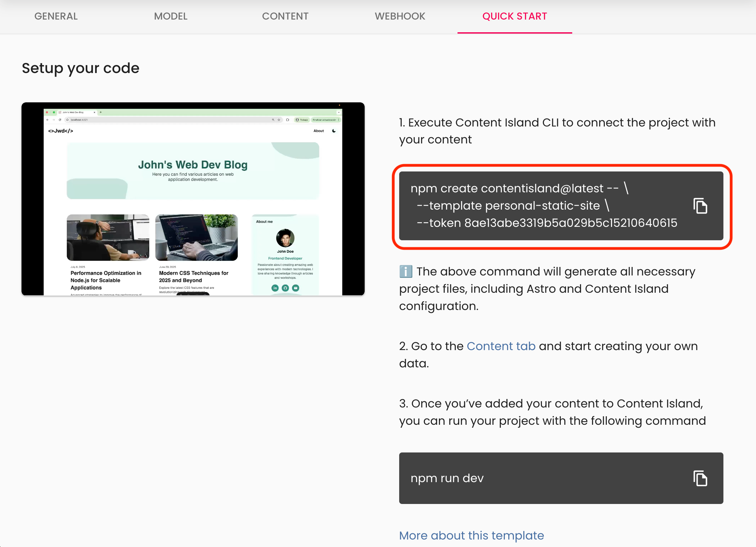The width and height of the screenshot is (756, 547).
Task: Toggle the dark mode moon icon in preview
Action: [334, 131]
